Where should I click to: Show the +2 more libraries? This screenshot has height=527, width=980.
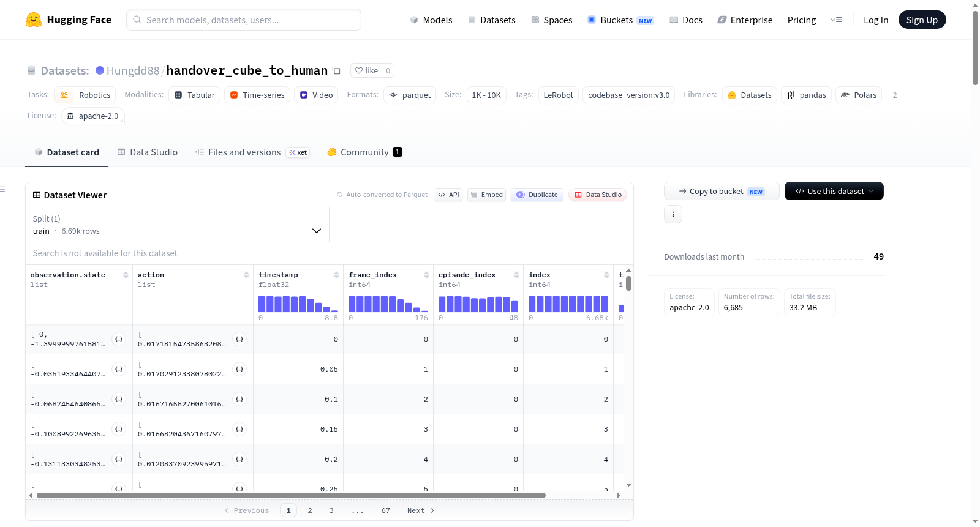point(892,95)
